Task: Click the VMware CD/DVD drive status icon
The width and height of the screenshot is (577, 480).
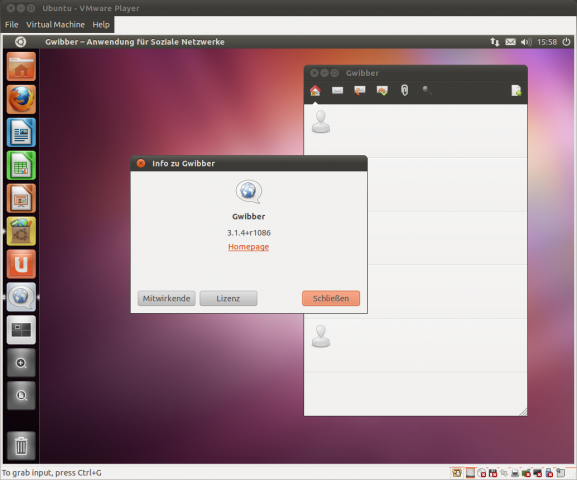Action: click(x=482, y=473)
